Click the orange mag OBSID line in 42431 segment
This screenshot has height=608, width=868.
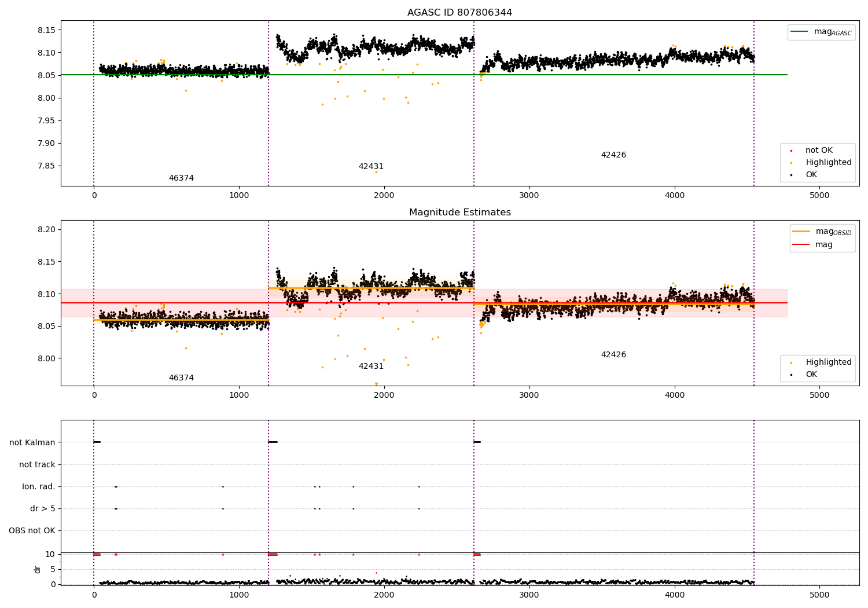click(x=371, y=288)
